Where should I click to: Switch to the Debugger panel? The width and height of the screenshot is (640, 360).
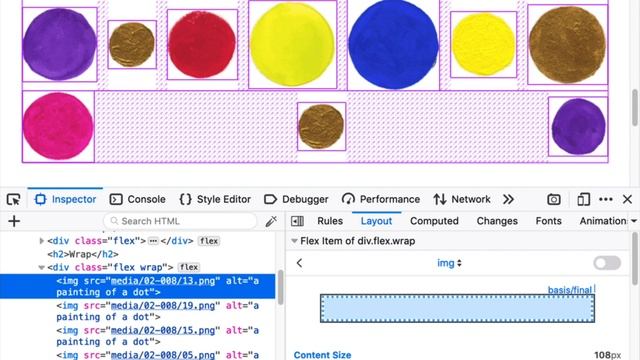tap(296, 200)
